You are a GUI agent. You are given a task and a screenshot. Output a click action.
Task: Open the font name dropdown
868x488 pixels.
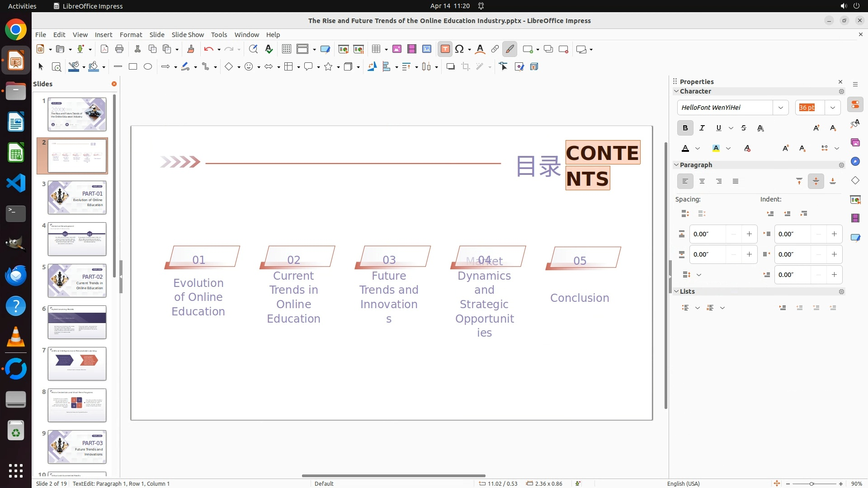click(780, 108)
